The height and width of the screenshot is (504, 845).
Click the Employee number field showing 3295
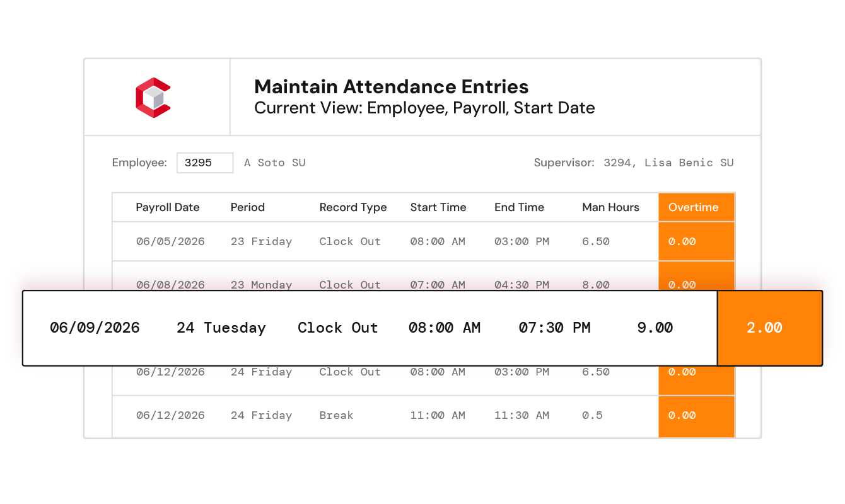205,163
